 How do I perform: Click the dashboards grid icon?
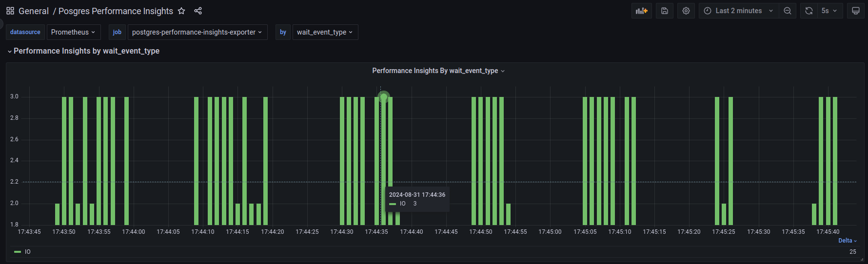[10, 11]
